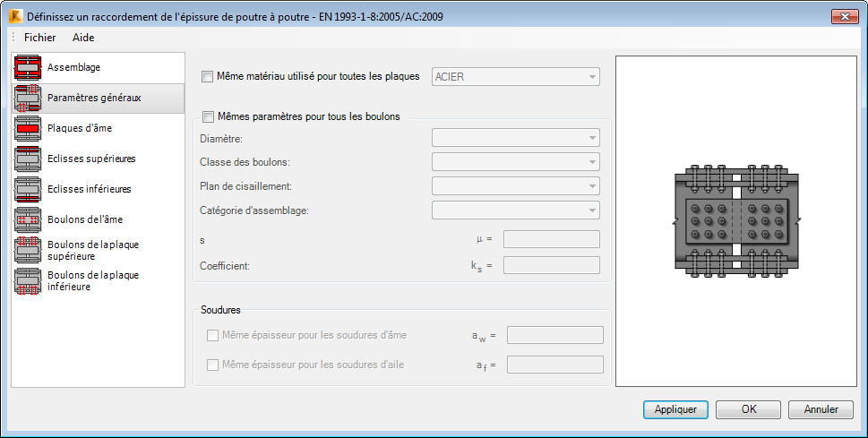Toggle Même épaisseur pour les soudures d'âme
The height and width of the screenshot is (438, 868).
(x=212, y=336)
